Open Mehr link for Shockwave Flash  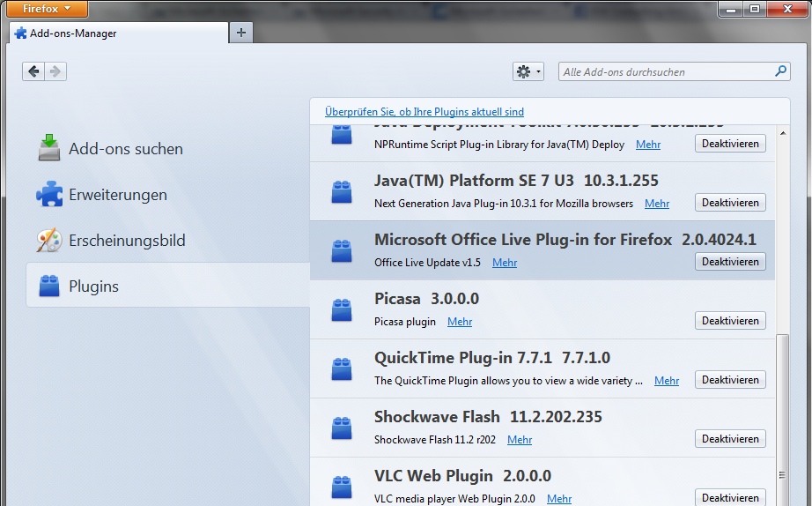[x=520, y=440]
